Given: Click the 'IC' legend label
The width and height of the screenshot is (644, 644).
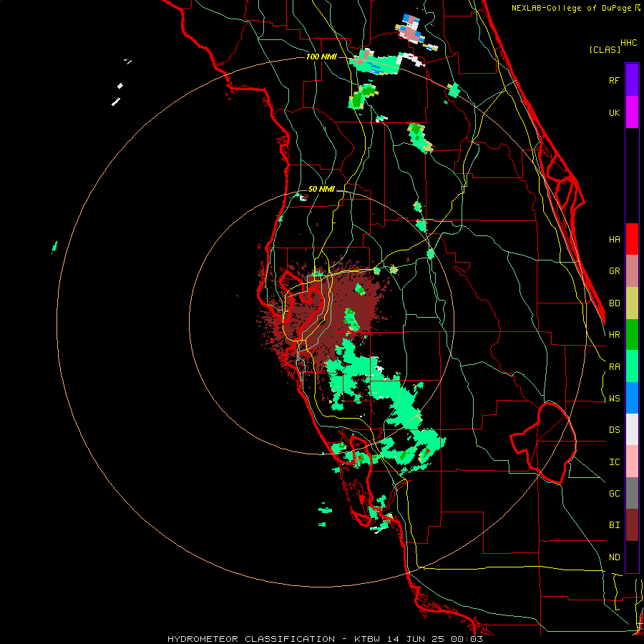Looking at the screenshot, I should (x=614, y=462).
